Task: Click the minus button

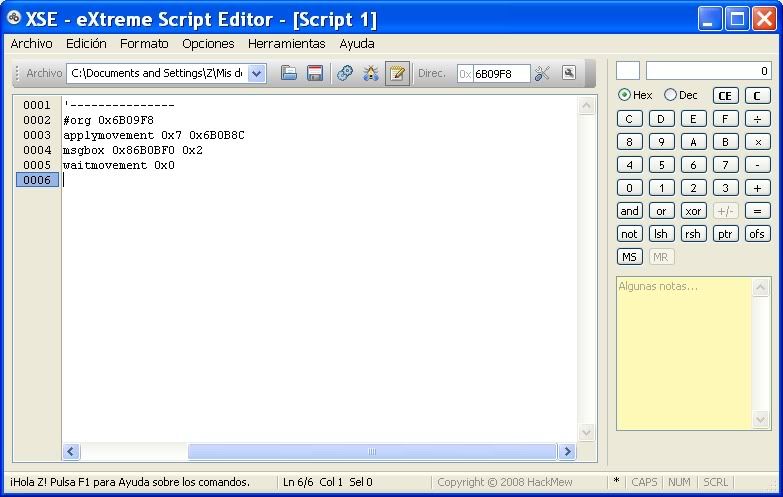Action: 757,165
